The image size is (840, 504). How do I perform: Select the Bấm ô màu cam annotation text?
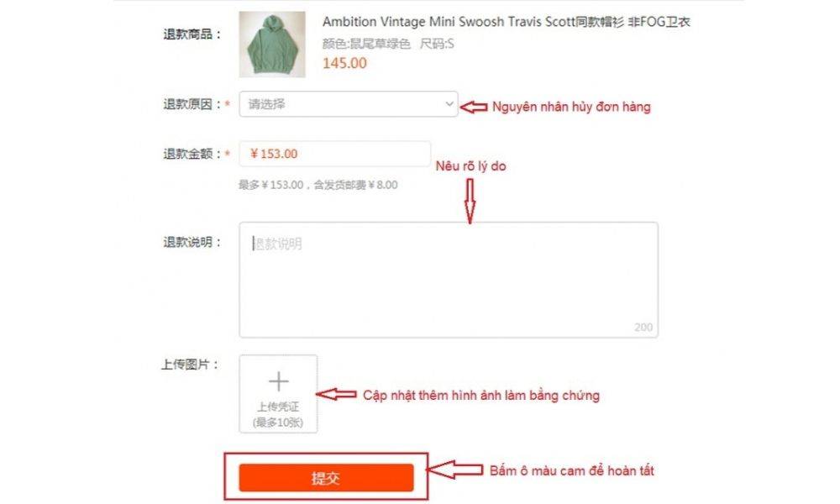pyautogui.click(x=571, y=470)
